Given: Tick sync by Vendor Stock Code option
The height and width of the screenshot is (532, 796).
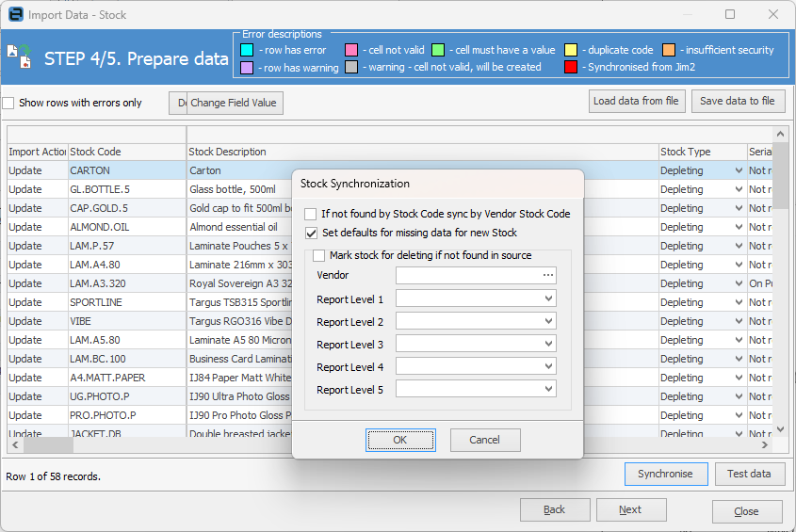Looking at the screenshot, I should pyautogui.click(x=310, y=214).
